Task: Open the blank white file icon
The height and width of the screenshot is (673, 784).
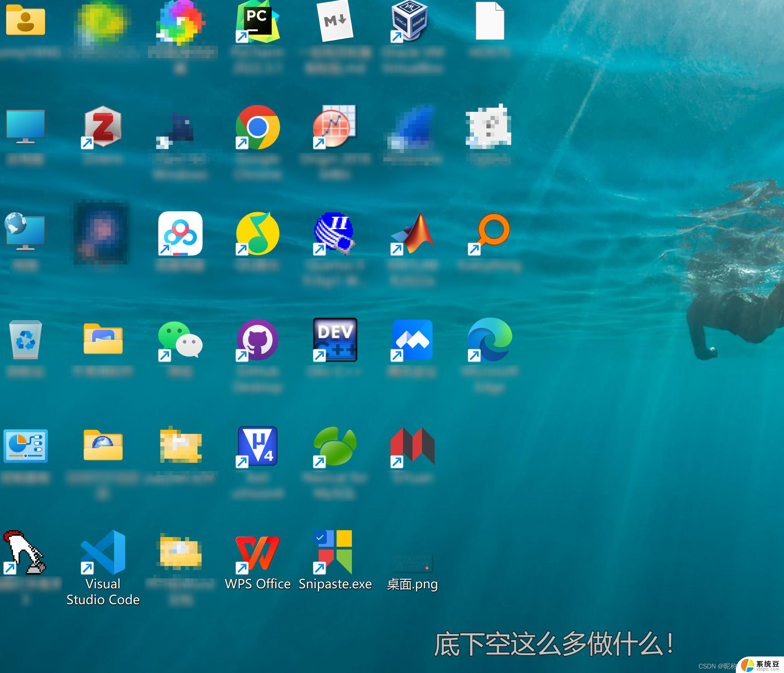Action: point(490,21)
